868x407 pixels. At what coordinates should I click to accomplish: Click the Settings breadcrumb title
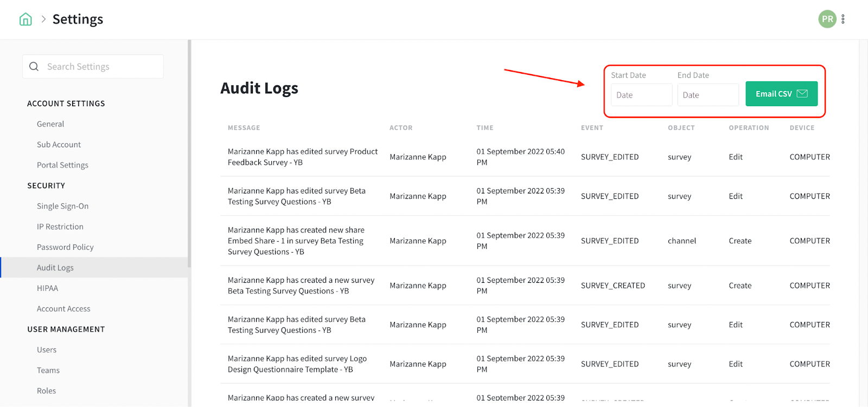(x=78, y=20)
